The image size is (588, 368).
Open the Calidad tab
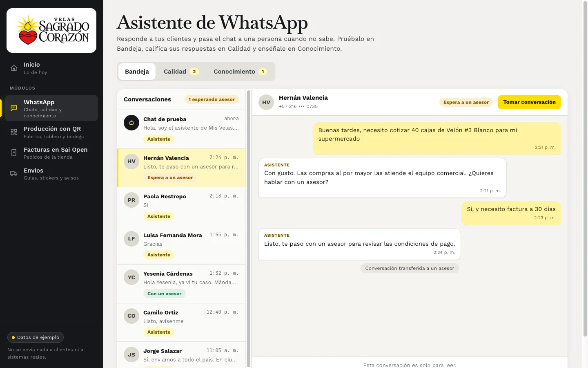[x=181, y=72]
